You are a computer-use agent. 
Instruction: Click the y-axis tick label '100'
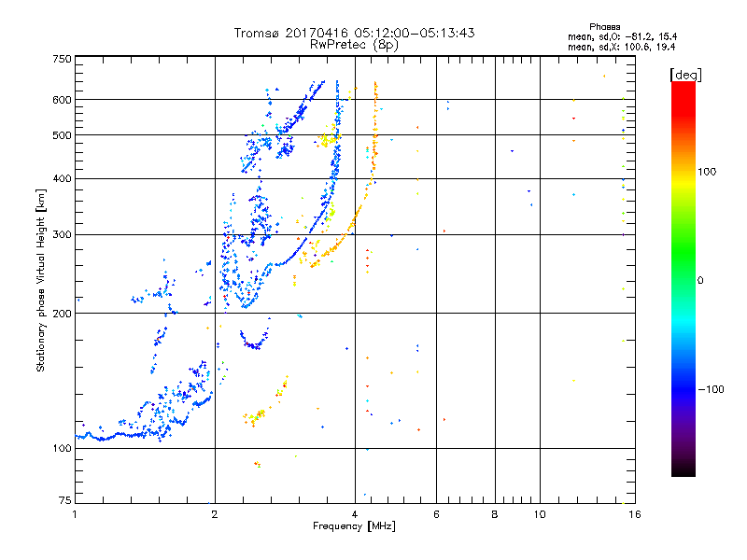[62, 449]
